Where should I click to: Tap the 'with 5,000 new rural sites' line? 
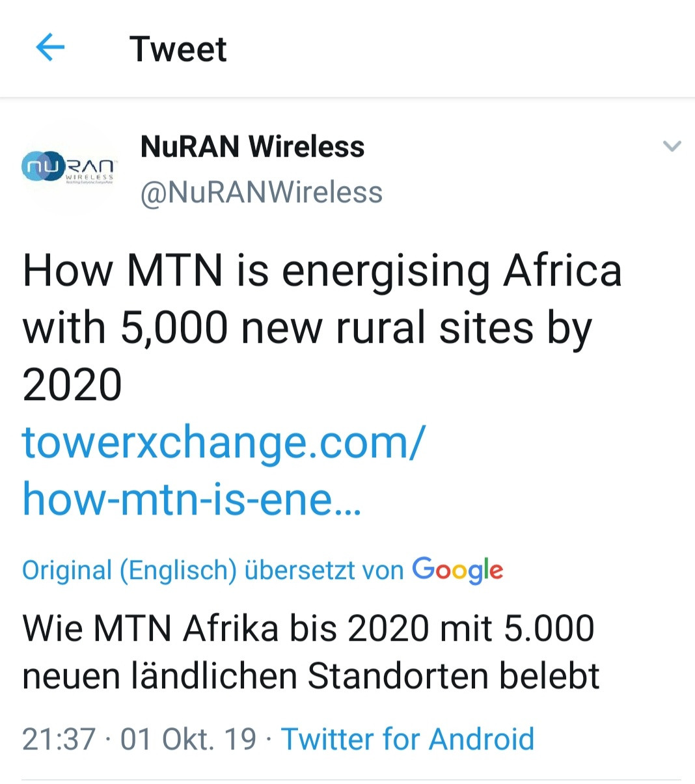(307, 327)
